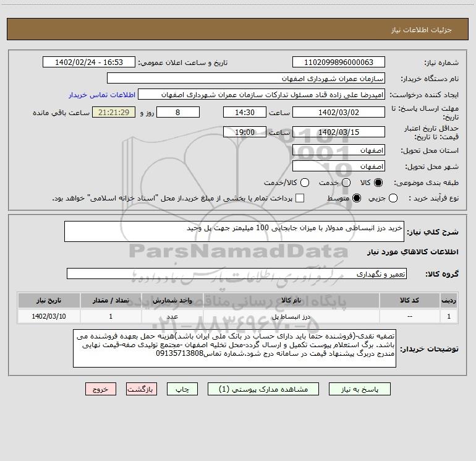Click the ردیف column header
This screenshot has width=476, height=461.
pyautogui.click(x=449, y=301)
